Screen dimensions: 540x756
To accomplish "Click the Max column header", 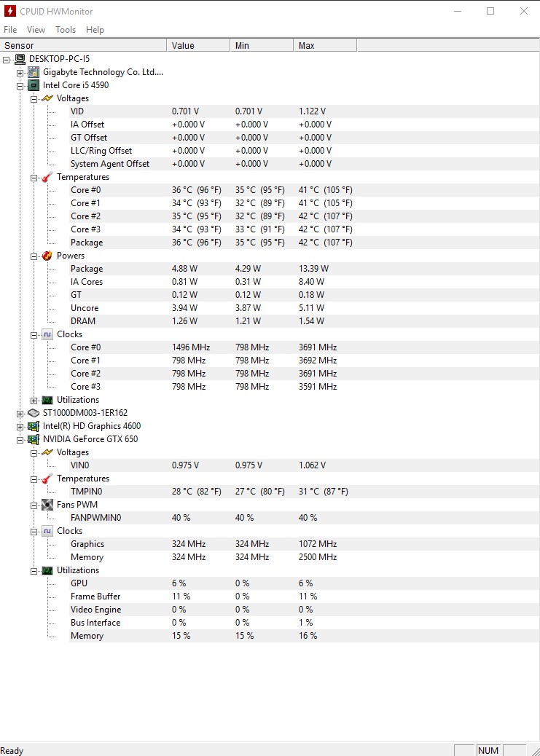I will point(325,46).
